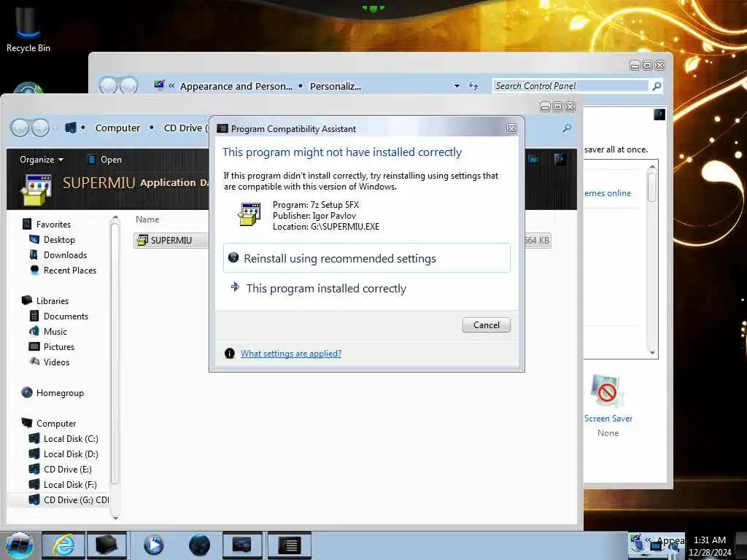The height and width of the screenshot is (560, 747).
Task: Launch Internet Explorer from the taskbar
Action: (x=63, y=545)
